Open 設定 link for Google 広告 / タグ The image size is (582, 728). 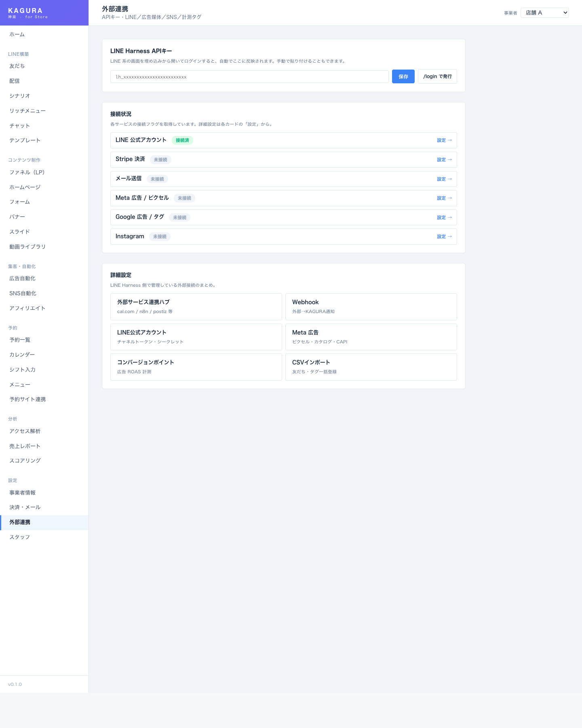[x=444, y=218]
